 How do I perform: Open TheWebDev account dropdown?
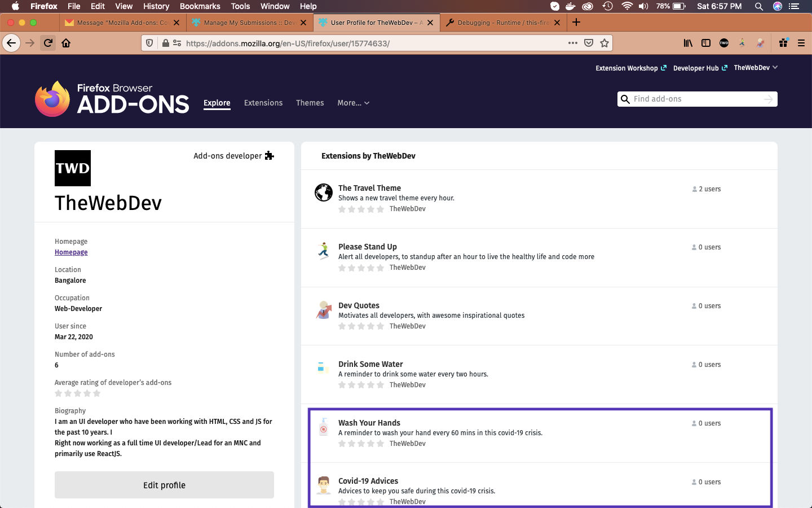point(756,68)
